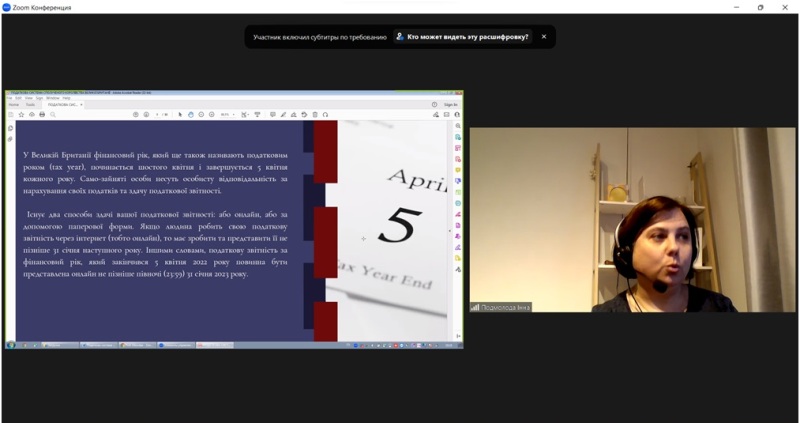Click 'Кто может видеть эту расшифровку?' button
800x423 pixels.
click(x=462, y=37)
